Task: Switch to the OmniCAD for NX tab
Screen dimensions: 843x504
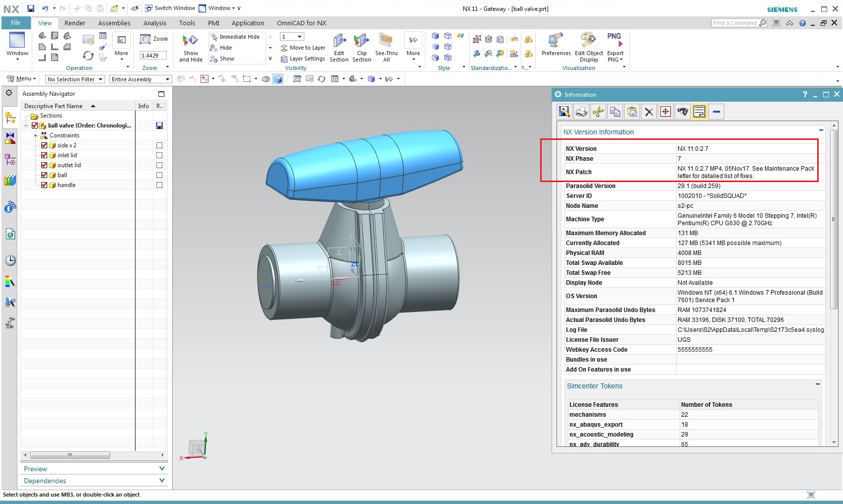Action: point(302,23)
